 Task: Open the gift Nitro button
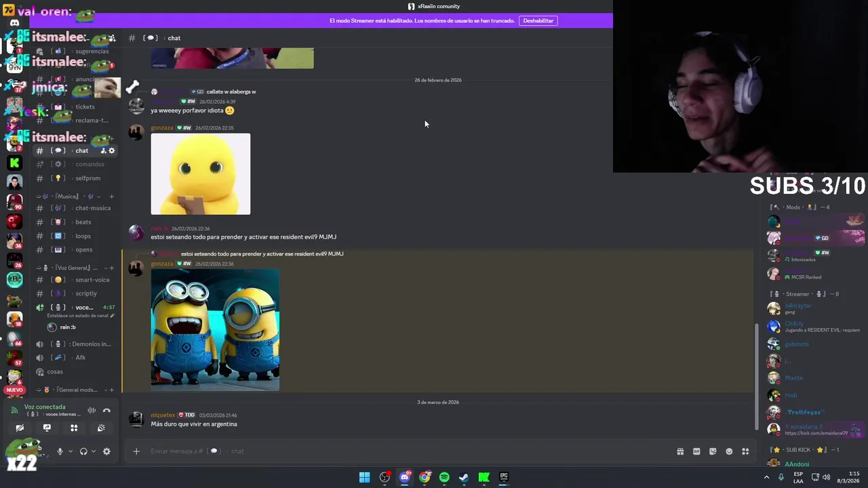click(680, 451)
